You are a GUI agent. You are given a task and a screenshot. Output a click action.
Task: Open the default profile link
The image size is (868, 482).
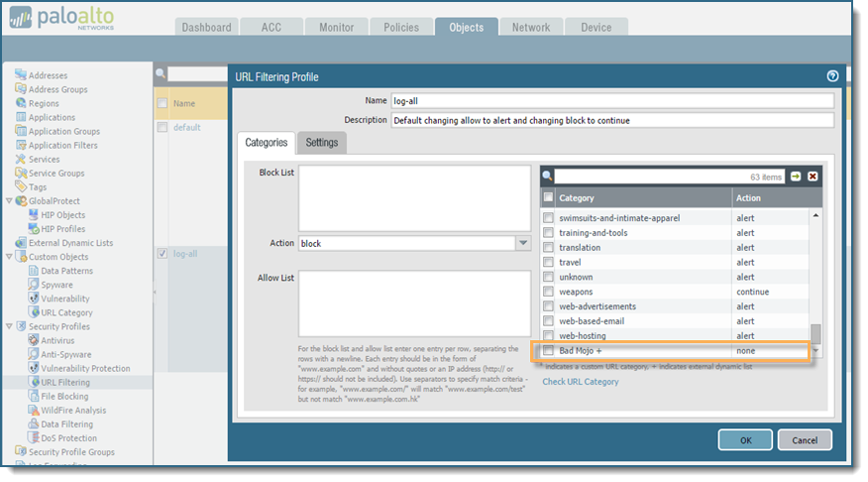coord(186,127)
